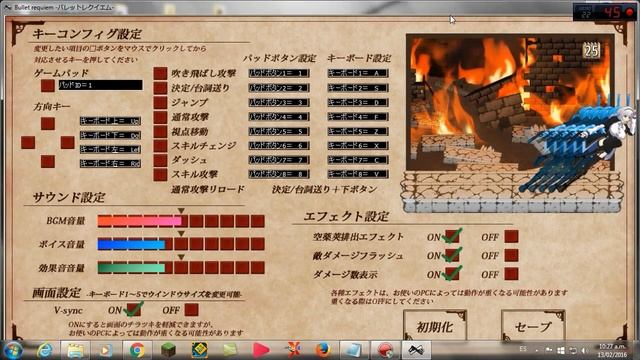The image size is (640, 360).
Task: Click red square beside スキルチェンジ
Action: point(160,145)
